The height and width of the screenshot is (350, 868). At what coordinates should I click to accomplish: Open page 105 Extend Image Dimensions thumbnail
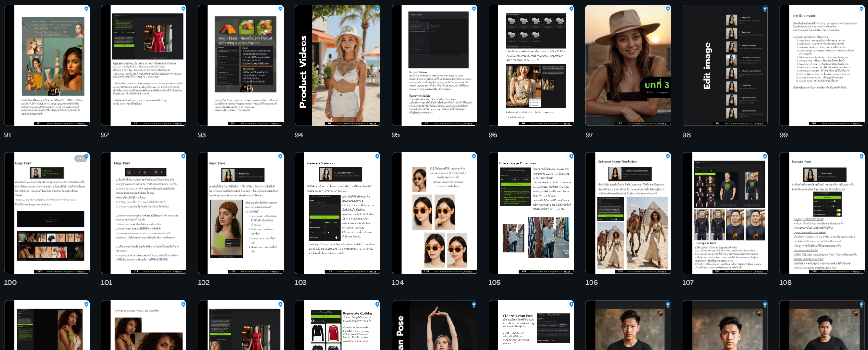coord(531,213)
